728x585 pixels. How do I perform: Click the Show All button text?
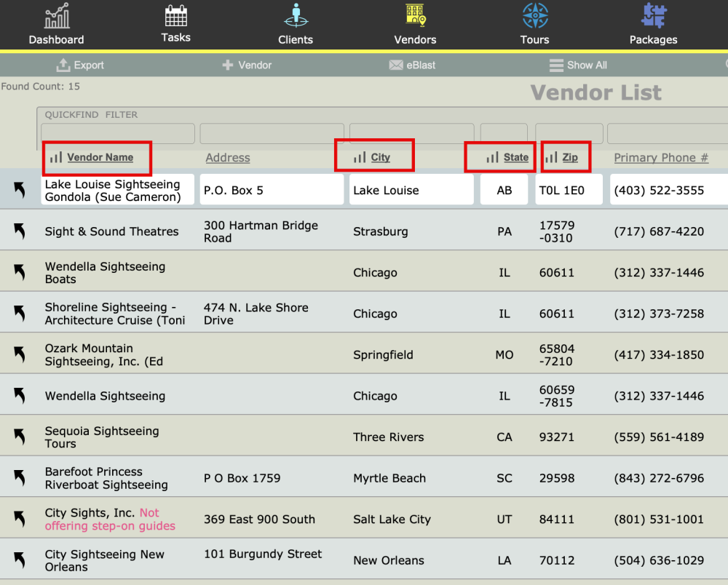pos(587,65)
